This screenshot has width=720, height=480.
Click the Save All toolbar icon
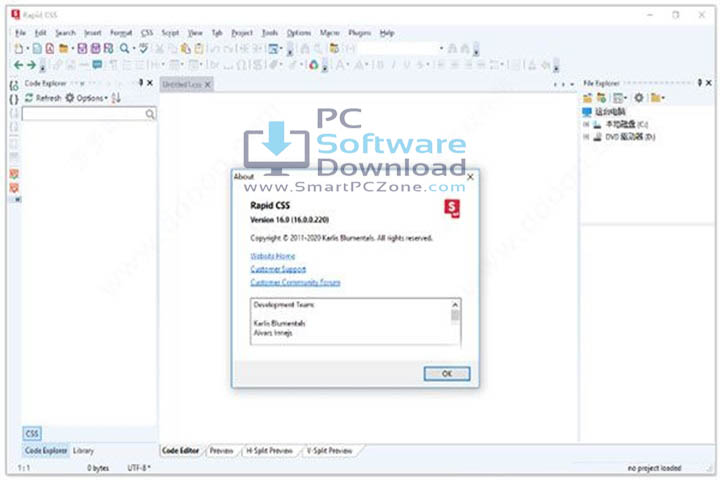pos(108,48)
